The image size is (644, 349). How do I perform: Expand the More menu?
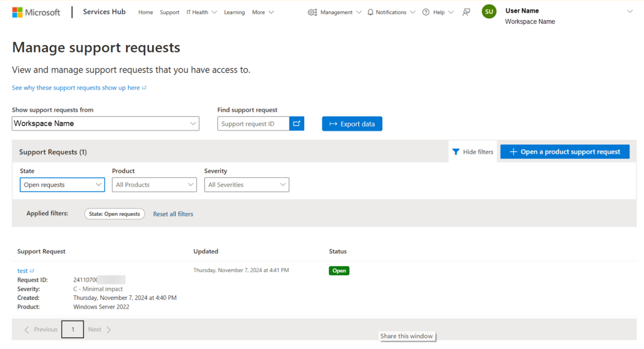263,12
